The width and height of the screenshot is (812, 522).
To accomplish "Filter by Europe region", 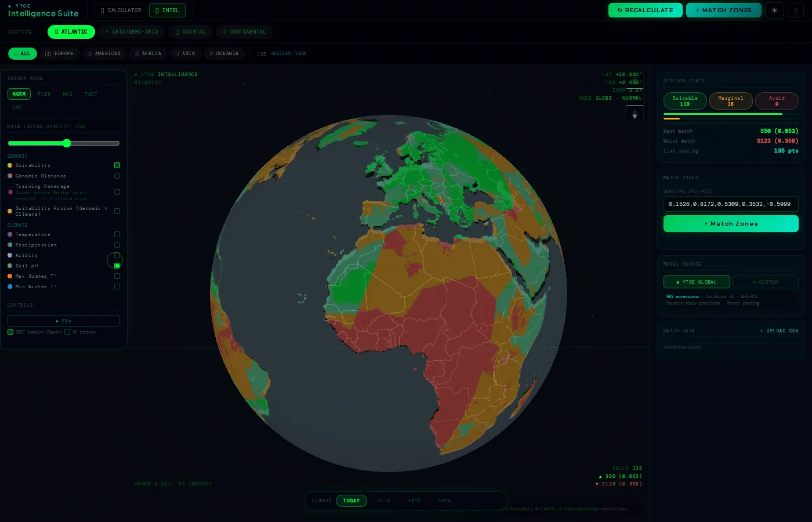I will [59, 53].
